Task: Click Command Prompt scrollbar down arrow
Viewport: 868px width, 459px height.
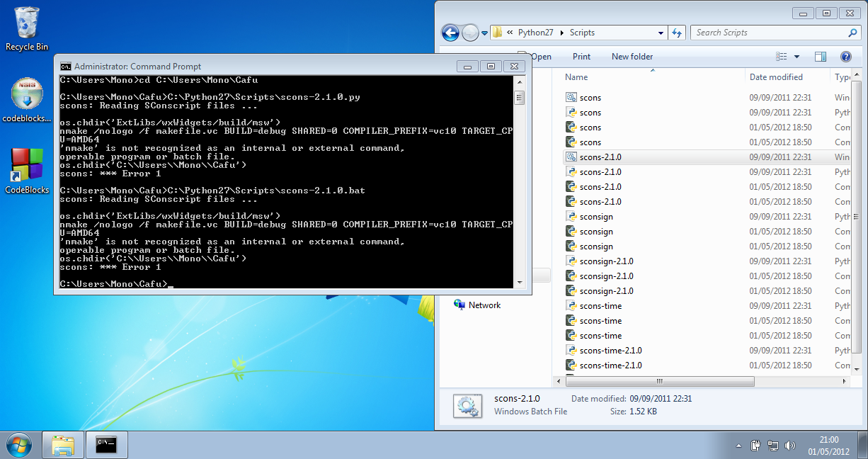Action: (519, 283)
